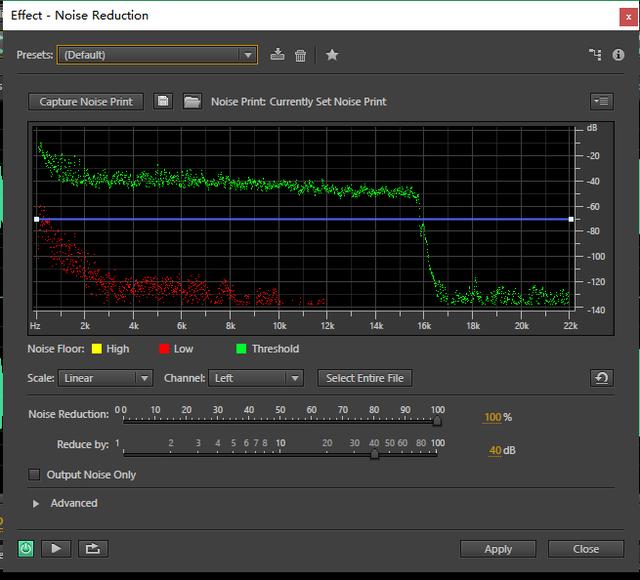The height and width of the screenshot is (580, 640).
Task: Save the current noise print to disk
Action: pyautogui.click(x=163, y=101)
